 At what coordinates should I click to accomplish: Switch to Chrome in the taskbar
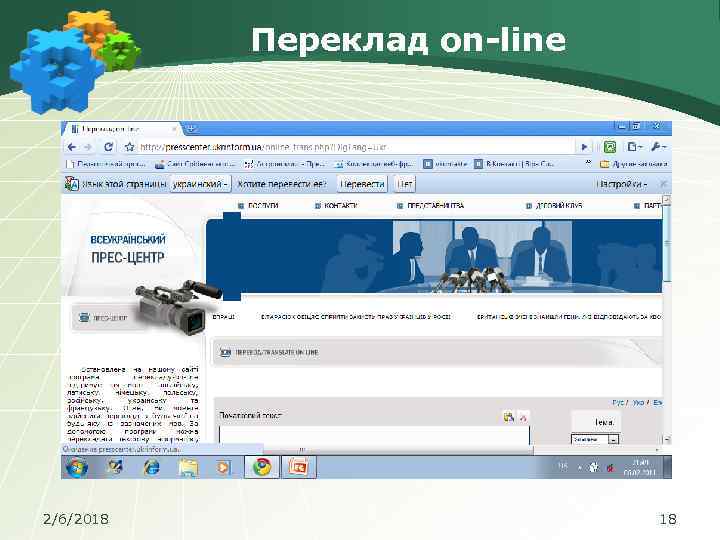point(262,467)
